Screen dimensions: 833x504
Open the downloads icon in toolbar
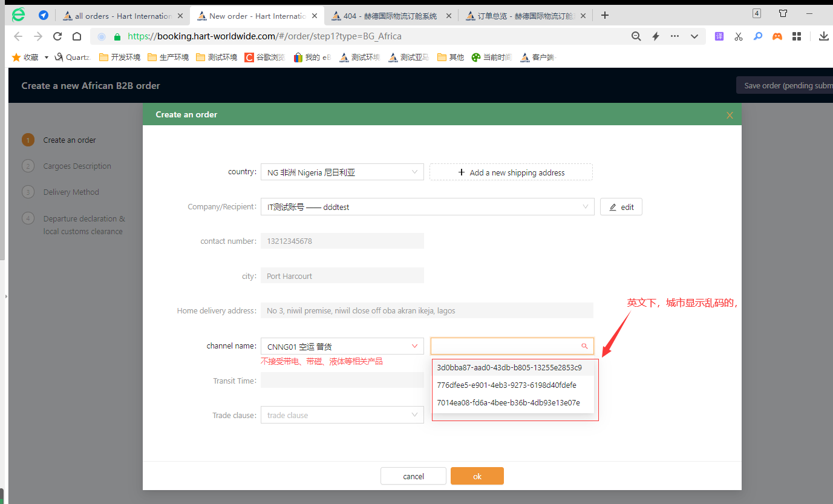tap(823, 36)
